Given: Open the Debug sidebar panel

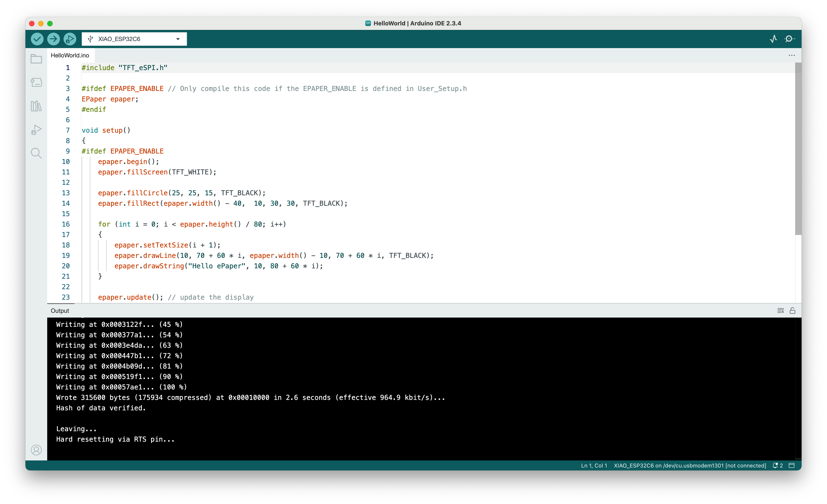Looking at the screenshot, I should 36,130.
